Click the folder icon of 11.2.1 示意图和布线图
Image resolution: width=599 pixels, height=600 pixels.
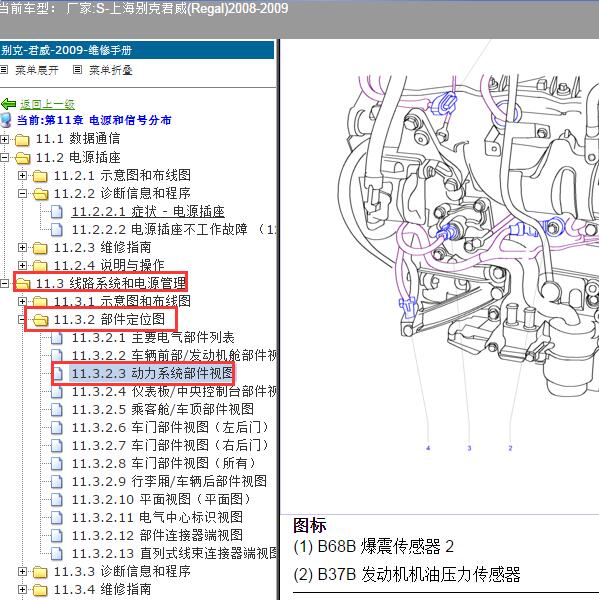pos(40,176)
